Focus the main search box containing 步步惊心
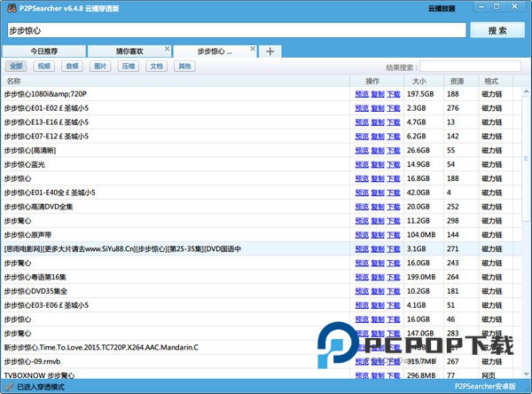Screen dimensions: 532x394 (x=237, y=30)
